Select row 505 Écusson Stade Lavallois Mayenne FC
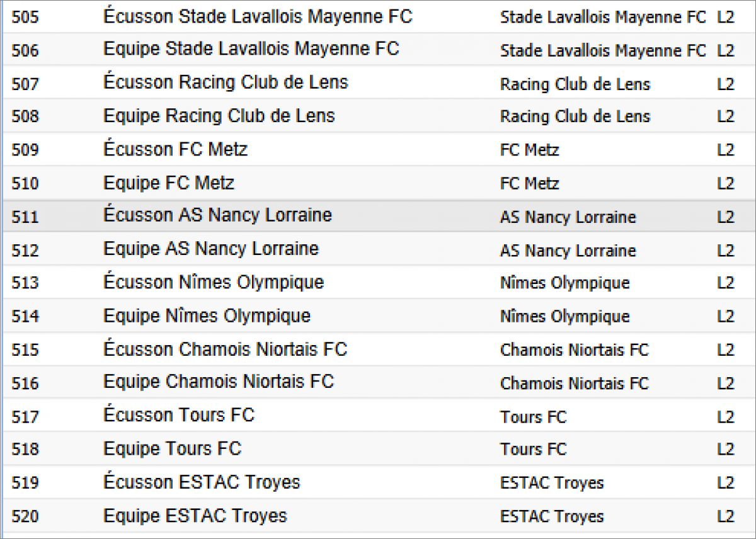Screen dimensions: 756x539 (257, 16)
